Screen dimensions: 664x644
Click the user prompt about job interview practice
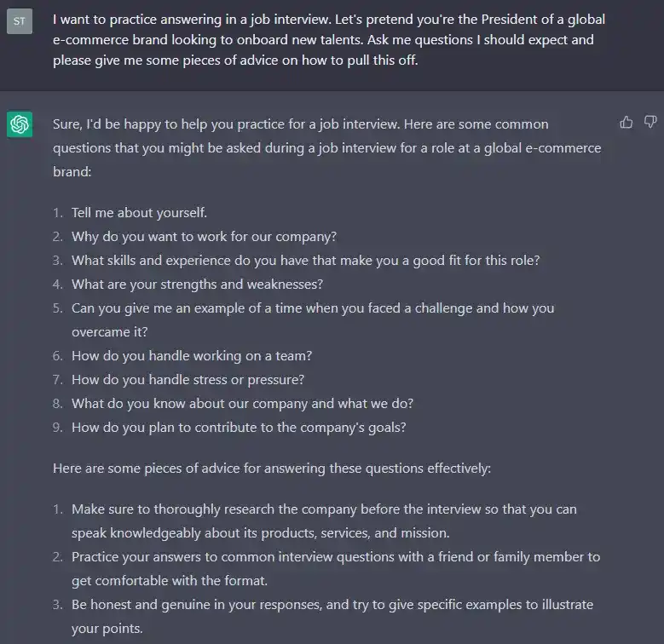pyautogui.click(x=329, y=40)
